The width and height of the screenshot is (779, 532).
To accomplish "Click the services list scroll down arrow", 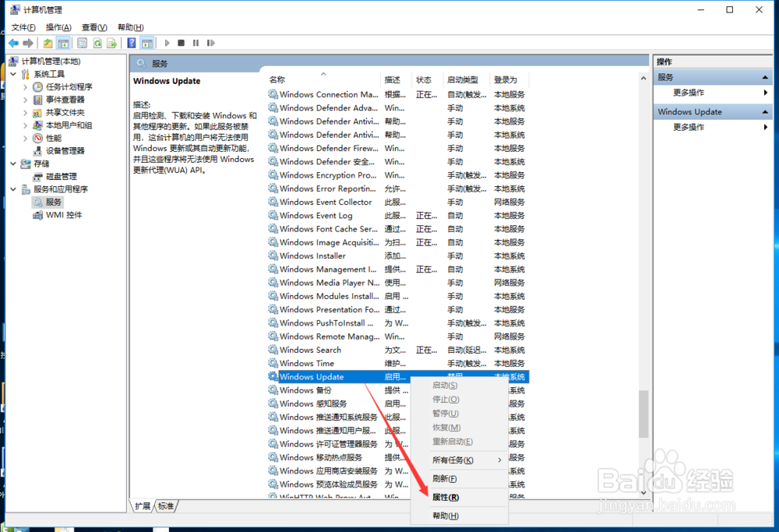I will [x=643, y=493].
